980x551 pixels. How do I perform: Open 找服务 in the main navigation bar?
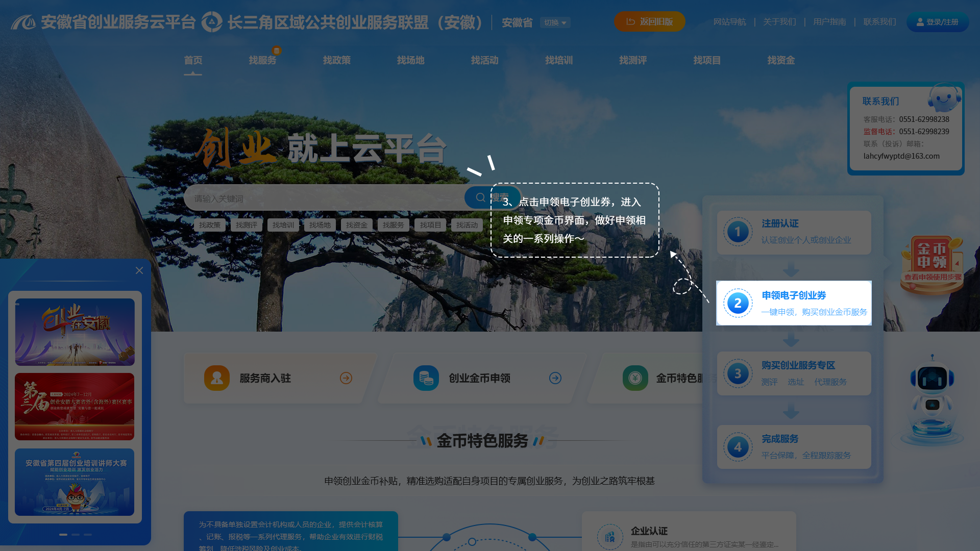(262, 60)
